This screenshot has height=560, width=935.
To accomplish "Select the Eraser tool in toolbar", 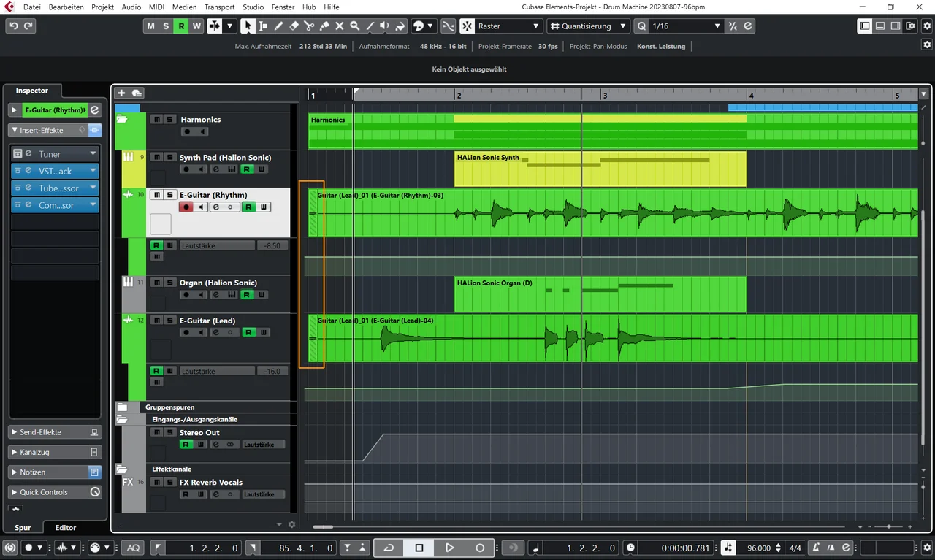I will (x=294, y=26).
